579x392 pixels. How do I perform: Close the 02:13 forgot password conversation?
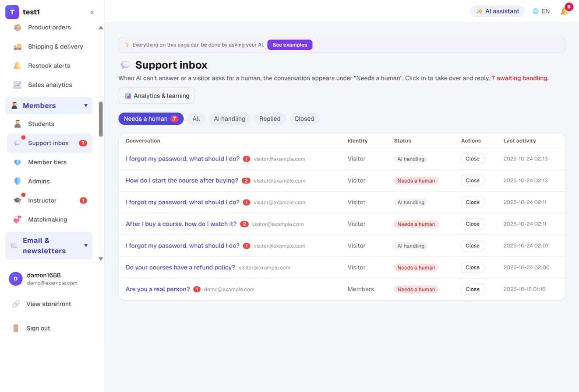(x=473, y=159)
